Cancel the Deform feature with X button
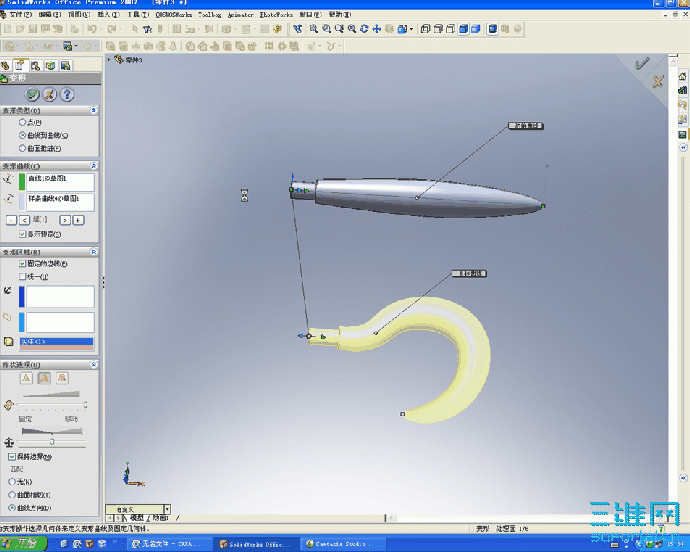Image resolution: width=690 pixels, height=552 pixels. point(49,94)
